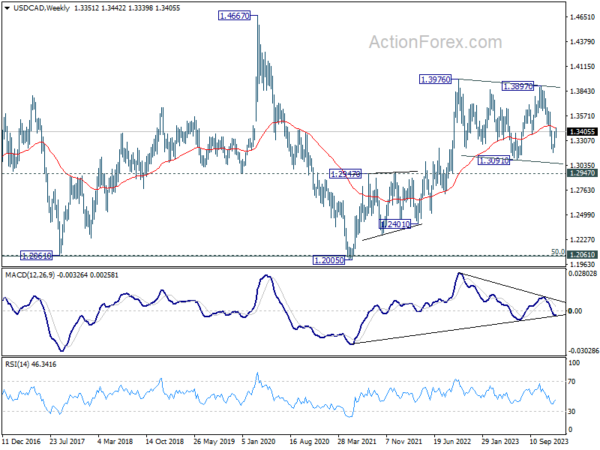Click the 0.028028 MACD axis value
Viewport: 600px width, 450px height.
click(583, 273)
